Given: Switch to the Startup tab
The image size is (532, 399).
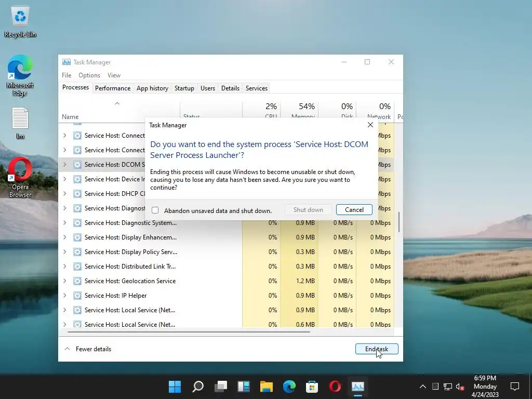Looking at the screenshot, I should (x=184, y=88).
